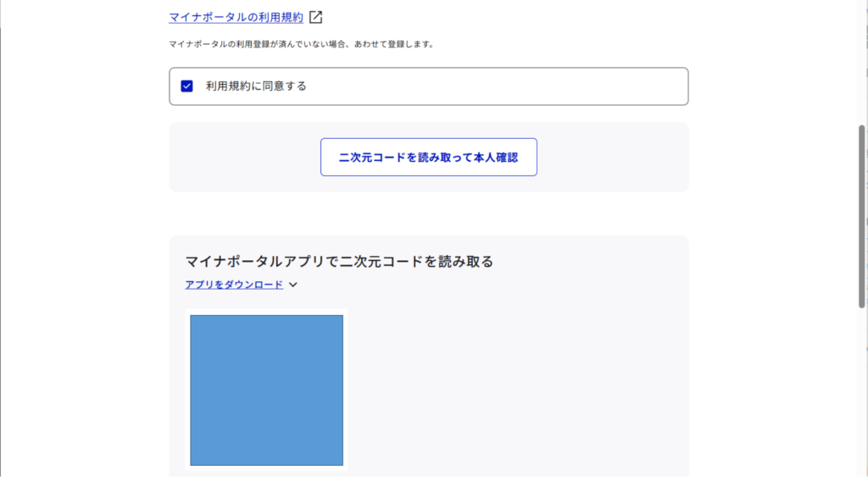Uncheck the 利用規約に同意する checkbox

coord(186,86)
